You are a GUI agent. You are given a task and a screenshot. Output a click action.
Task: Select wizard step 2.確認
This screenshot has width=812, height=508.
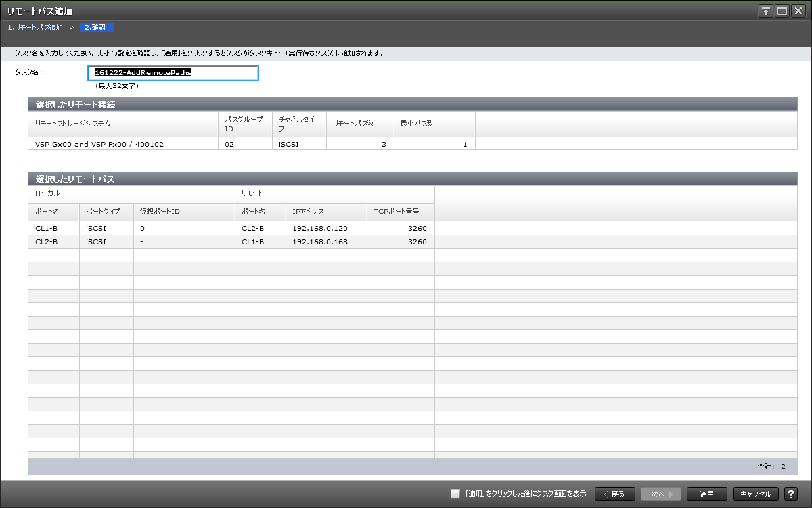click(x=95, y=28)
